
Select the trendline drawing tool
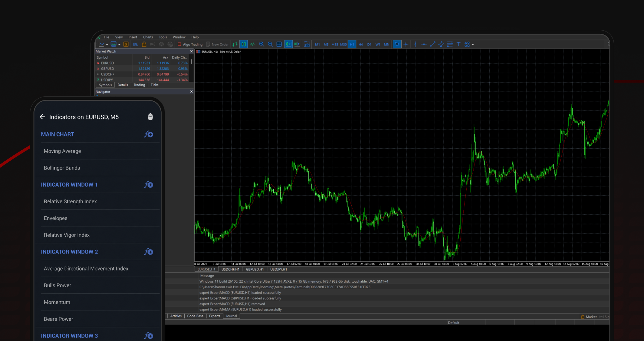coord(432,45)
